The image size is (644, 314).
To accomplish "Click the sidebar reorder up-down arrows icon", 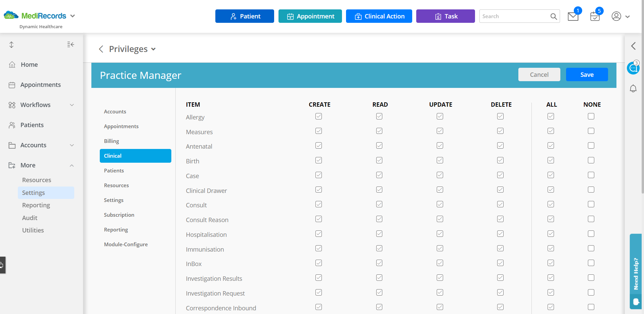I will coord(11,45).
